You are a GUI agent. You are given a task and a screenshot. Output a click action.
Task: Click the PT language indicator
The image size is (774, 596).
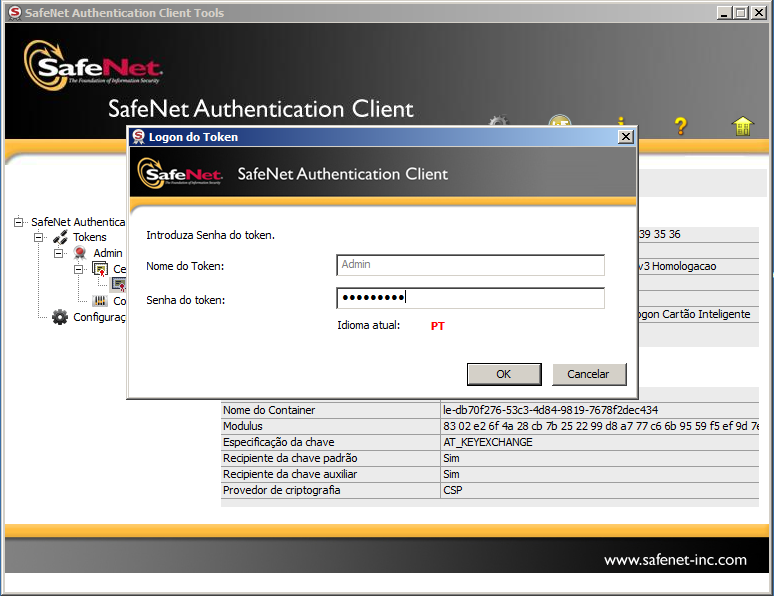point(437,326)
